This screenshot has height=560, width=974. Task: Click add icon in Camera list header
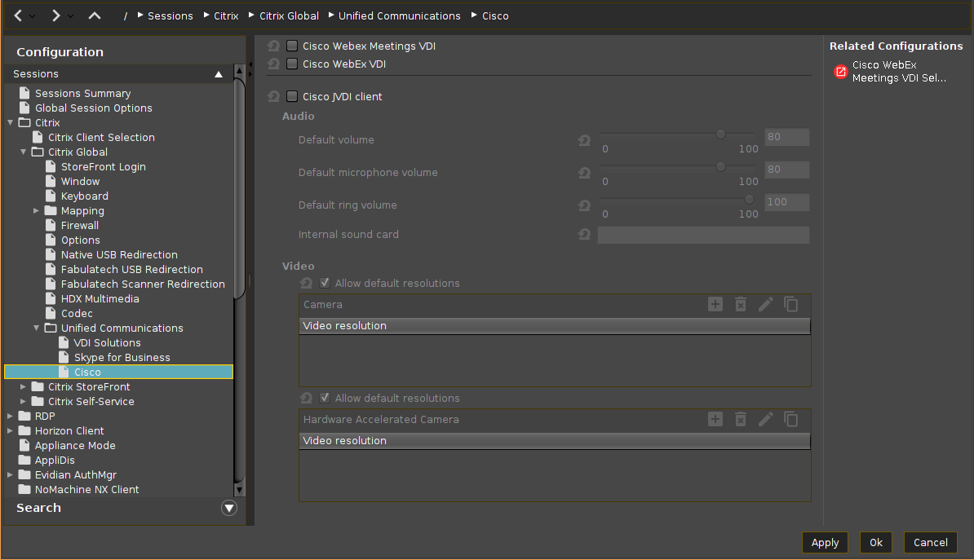tap(715, 305)
